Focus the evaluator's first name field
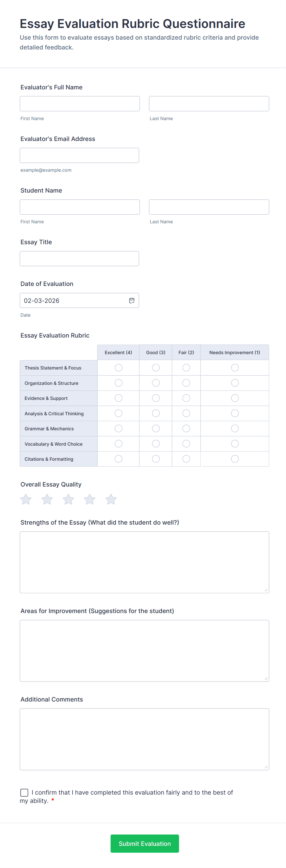The height and width of the screenshot is (868, 286). pyautogui.click(x=80, y=104)
